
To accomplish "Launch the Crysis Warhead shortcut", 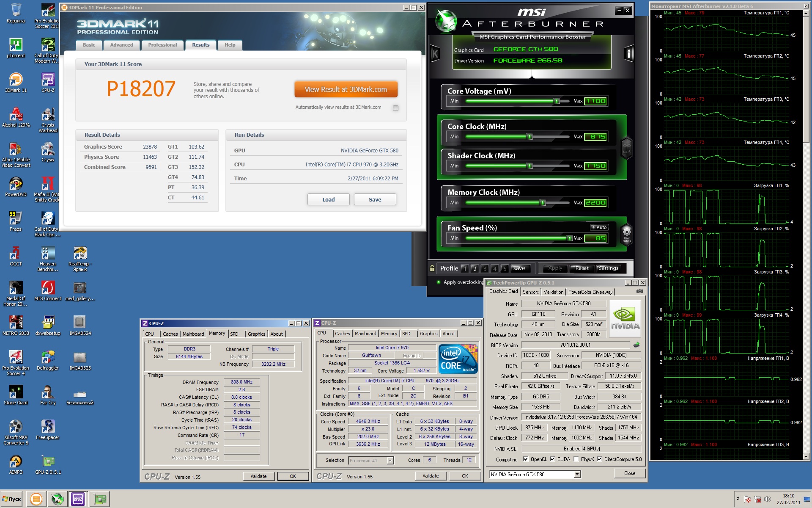I will click(48, 120).
